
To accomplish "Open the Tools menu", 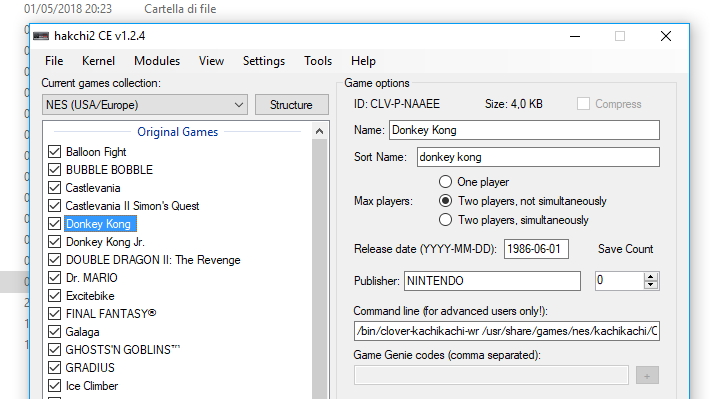I will (318, 61).
